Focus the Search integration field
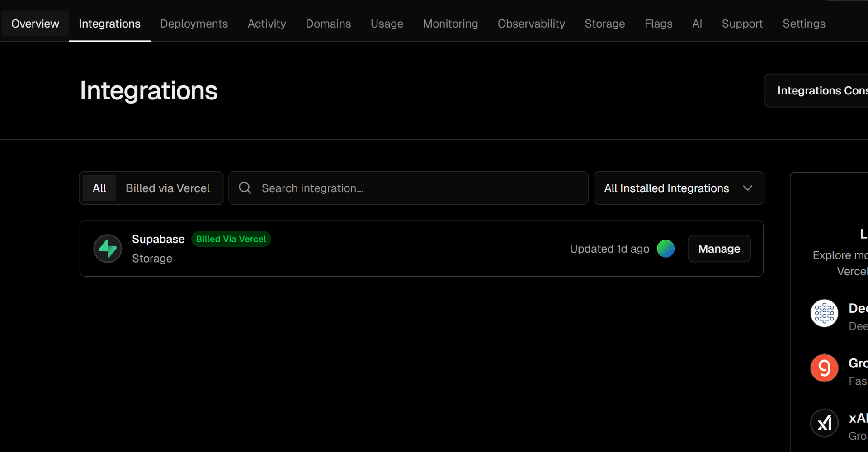 pos(408,188)
